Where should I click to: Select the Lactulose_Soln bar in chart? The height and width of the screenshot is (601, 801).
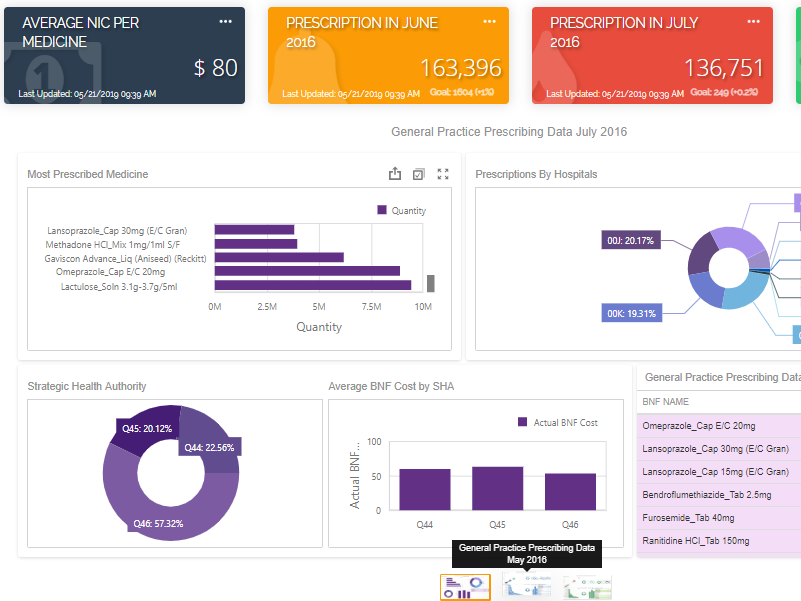(x=312, y=286)
